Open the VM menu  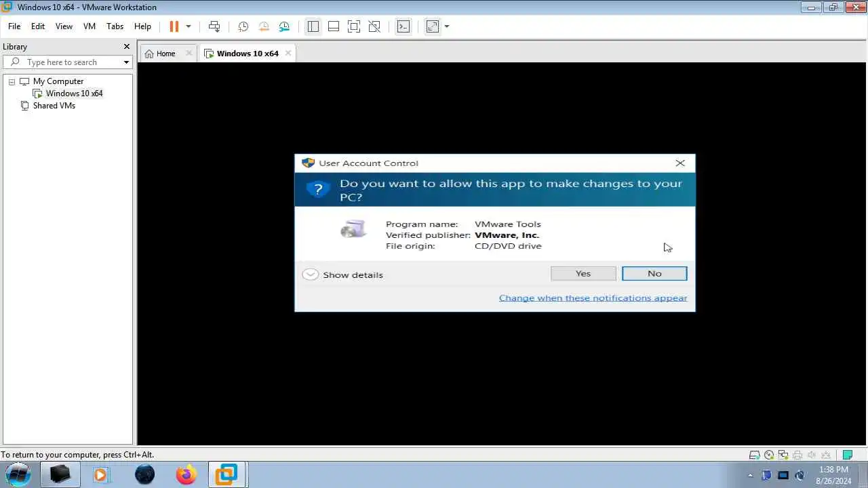click(90, 26)
